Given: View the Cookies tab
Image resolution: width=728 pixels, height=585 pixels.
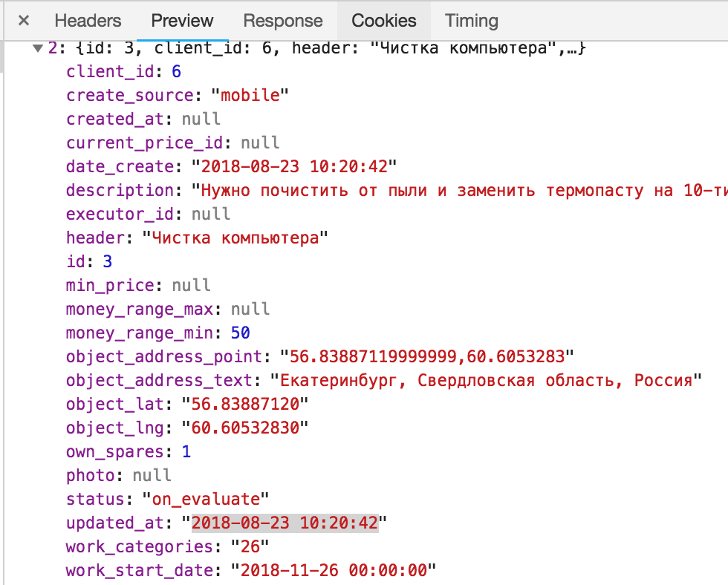Looking at the screenshot, I should click(384, 21).
